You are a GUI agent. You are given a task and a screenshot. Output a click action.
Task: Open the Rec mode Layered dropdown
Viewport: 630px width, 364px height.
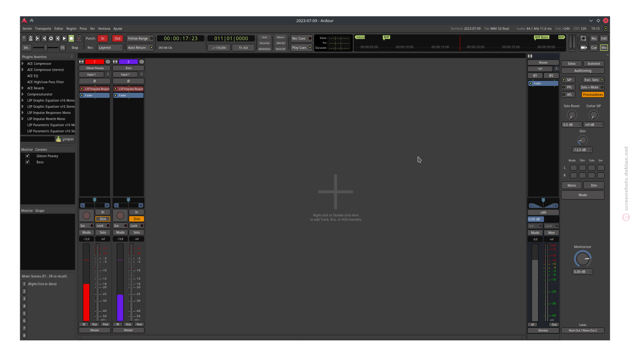coord(110,48)
